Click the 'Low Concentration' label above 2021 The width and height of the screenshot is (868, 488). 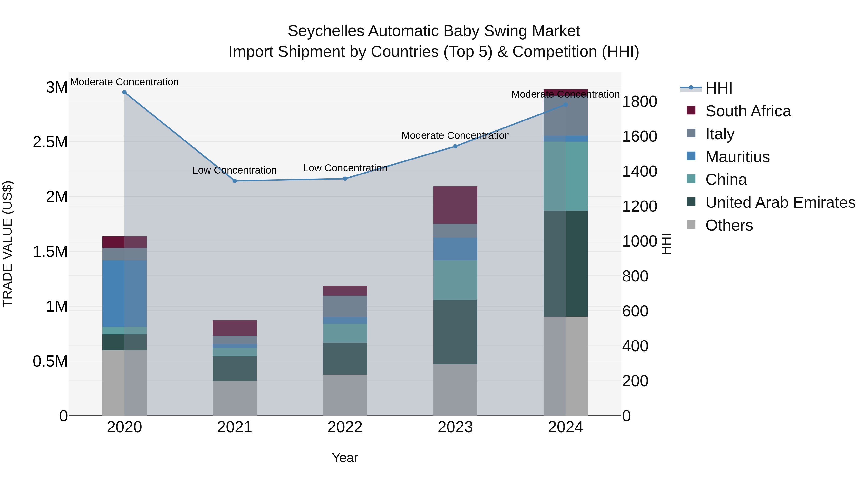pos(235,170)
